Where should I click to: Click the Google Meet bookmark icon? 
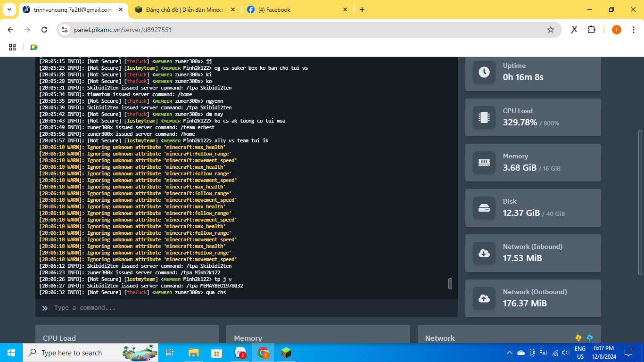[33, 47]
